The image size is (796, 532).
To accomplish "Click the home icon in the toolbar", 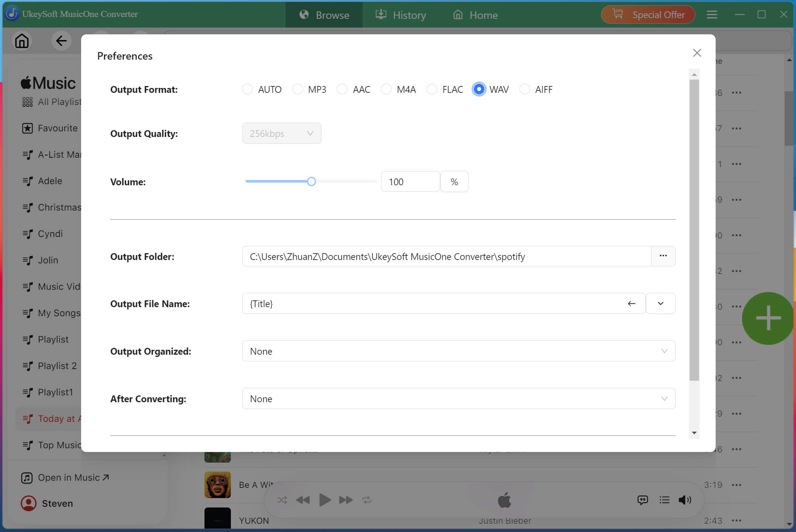I will (22, 41).
